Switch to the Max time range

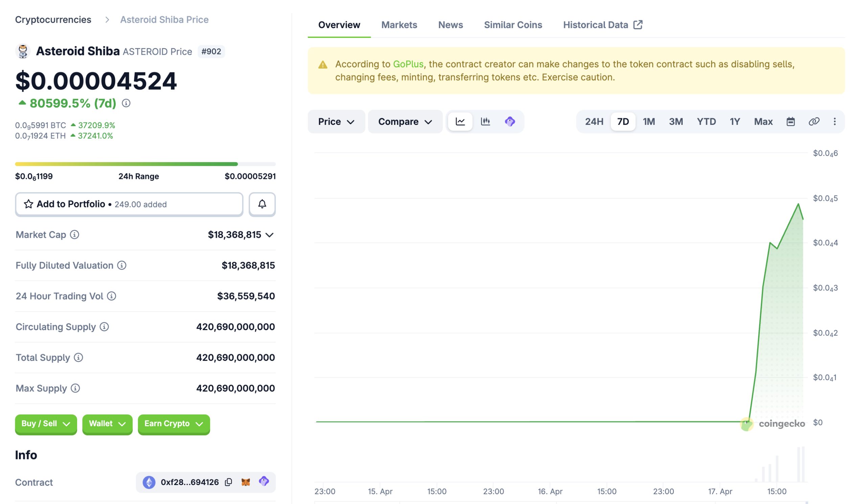click(x=763, y=122)
